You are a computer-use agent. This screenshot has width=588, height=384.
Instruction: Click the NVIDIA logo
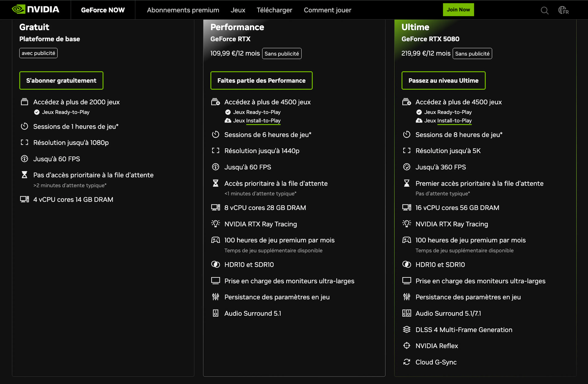pos(36,9)
